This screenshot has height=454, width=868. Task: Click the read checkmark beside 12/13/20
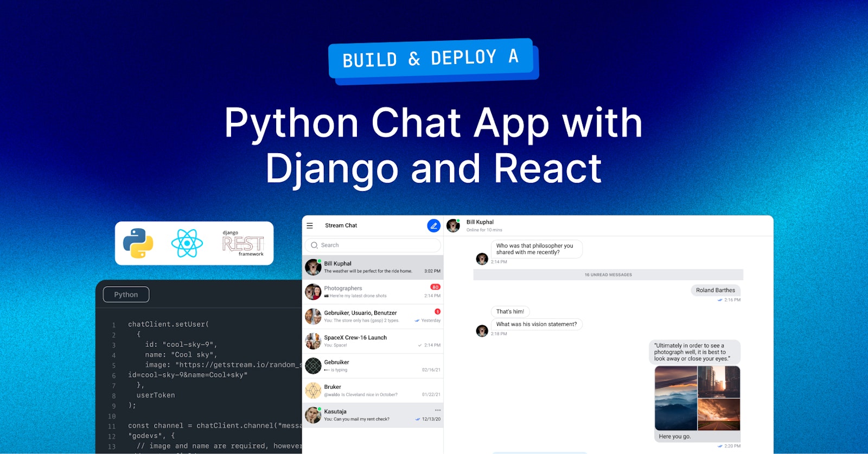coord(418,419)
